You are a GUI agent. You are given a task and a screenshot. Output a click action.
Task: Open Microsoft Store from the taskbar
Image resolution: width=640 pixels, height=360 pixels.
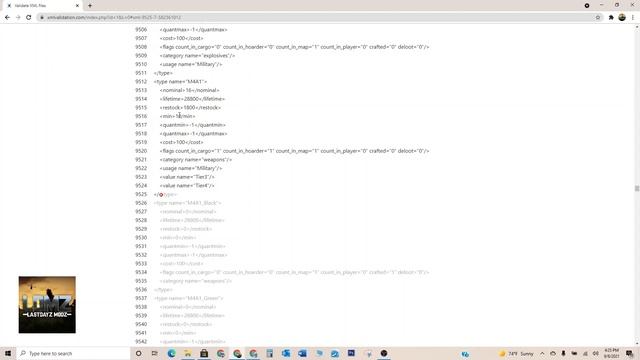tap(204, 353)
